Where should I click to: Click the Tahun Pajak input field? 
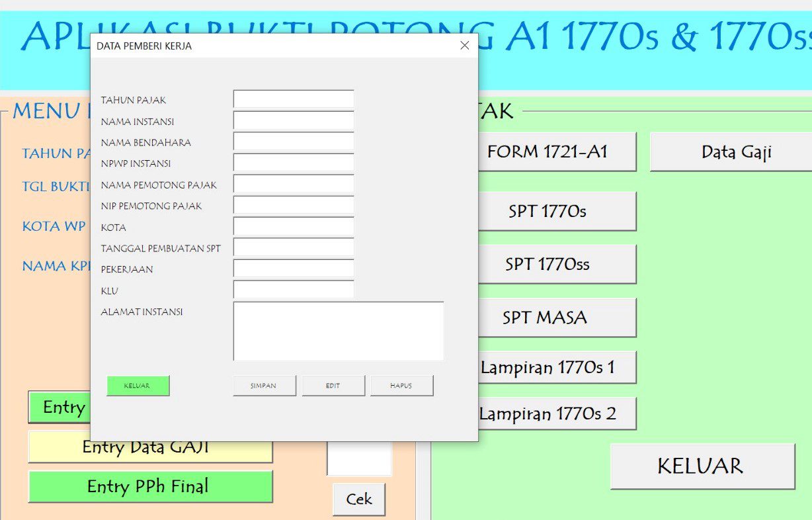pyautogui.click(x=294, y=100)
